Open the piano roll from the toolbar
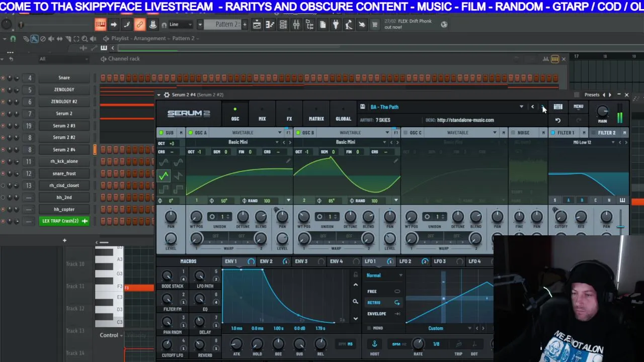 pyautogui.click(x=270, y=25)
